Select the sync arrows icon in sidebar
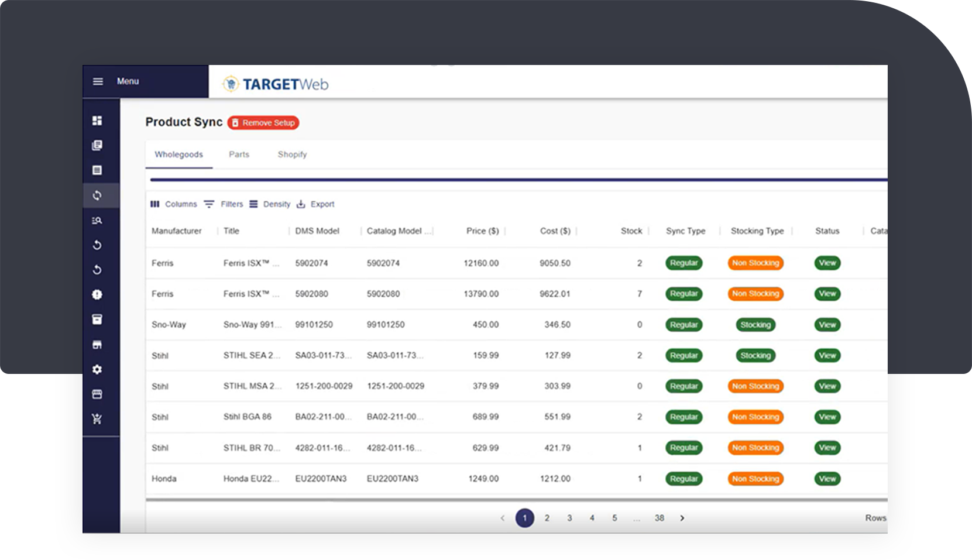Viewport: 972px width, 560px height. coord(97,195)
